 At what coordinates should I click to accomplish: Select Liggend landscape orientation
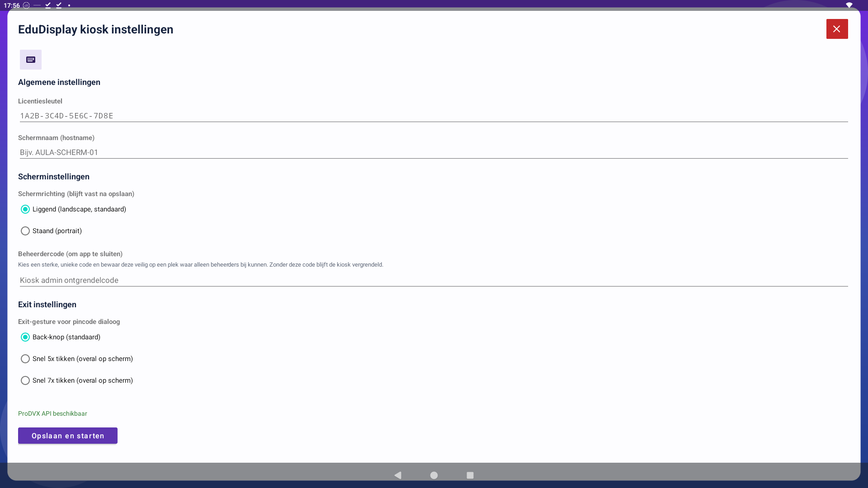[74, 209]
